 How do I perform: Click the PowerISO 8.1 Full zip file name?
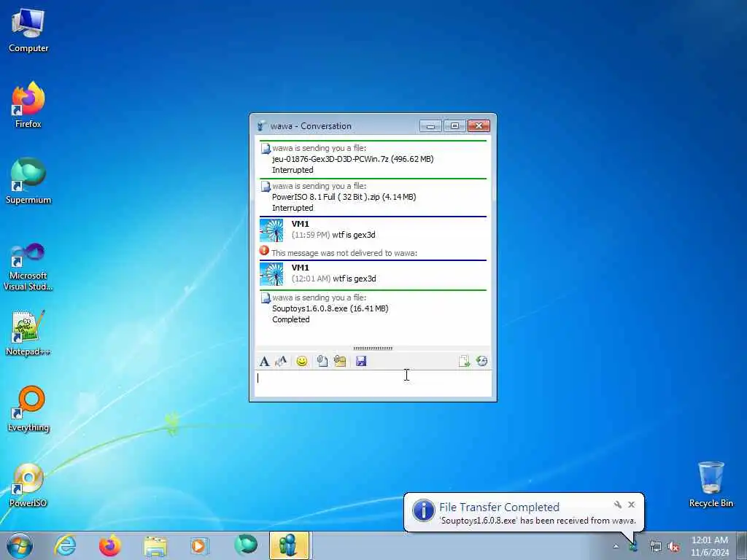pos(326,197)
